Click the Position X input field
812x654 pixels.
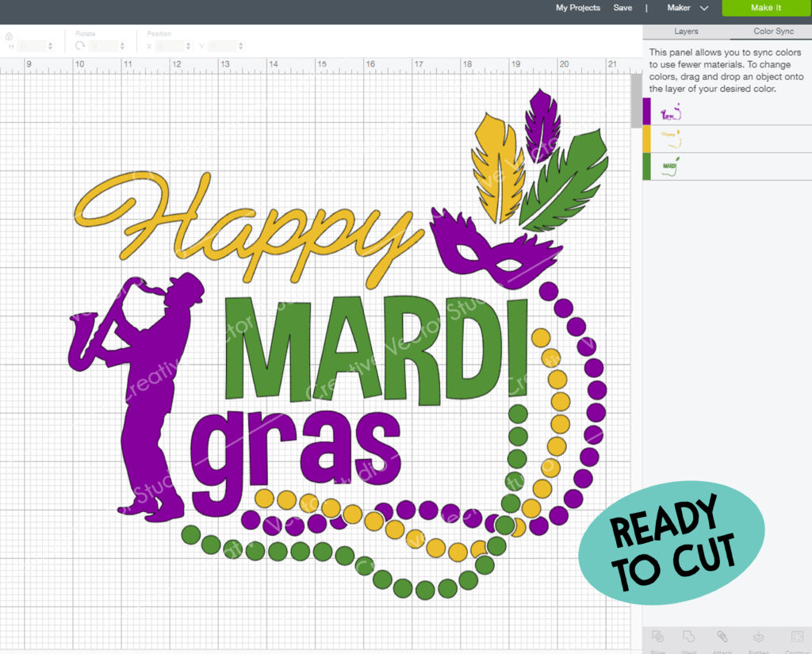coord(170,46)
